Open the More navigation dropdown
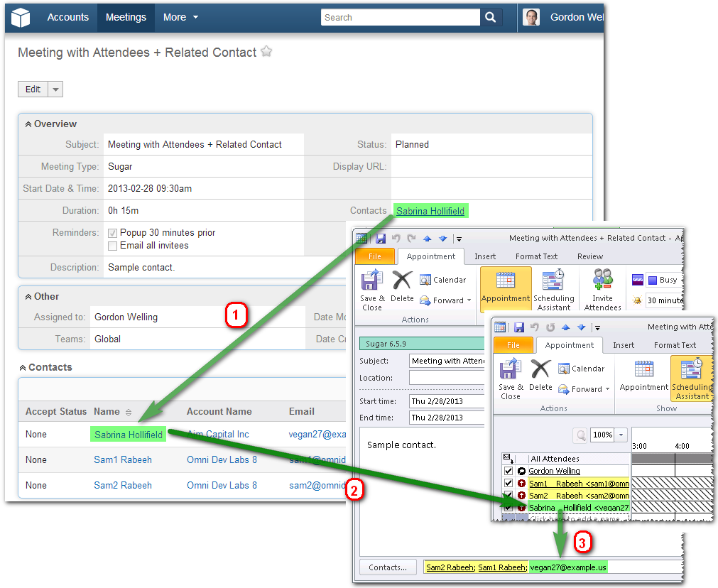Image resolution: width=718 pixels, height=588 pixels. pos(180,18)
